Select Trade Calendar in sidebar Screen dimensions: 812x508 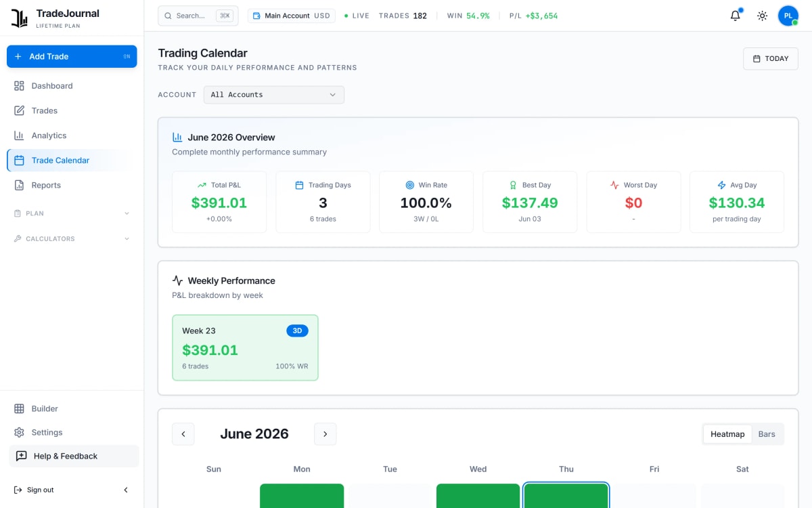72,161
